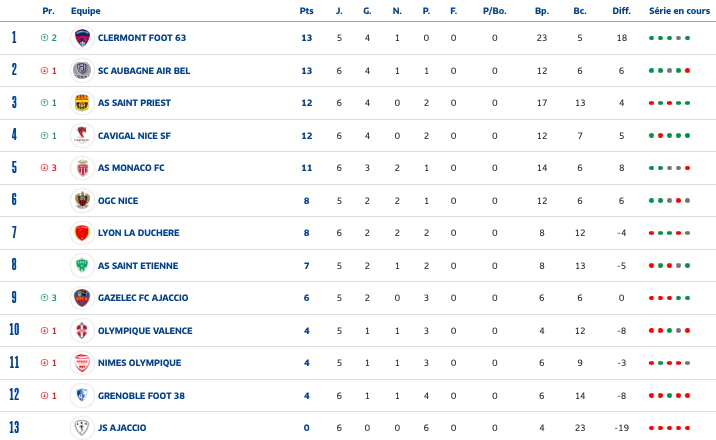Open the JS Ajaccio team link
Image resolution: width=716 pixels, height=440 pixels.
[122, 428]
